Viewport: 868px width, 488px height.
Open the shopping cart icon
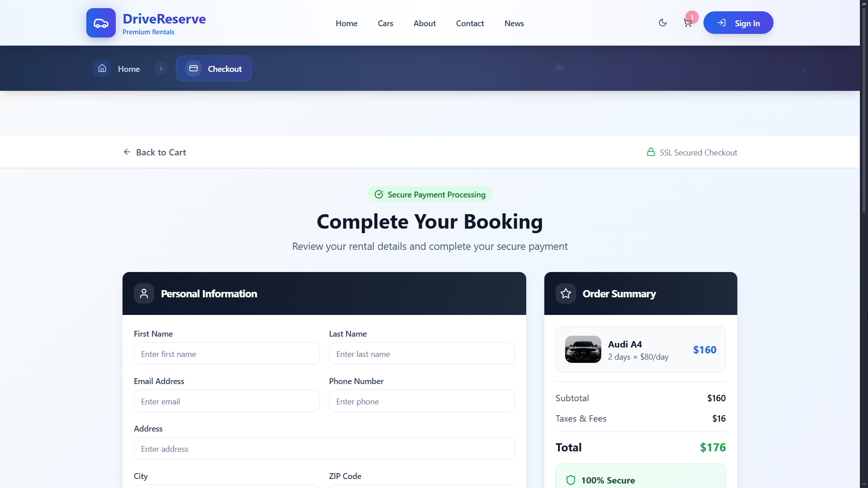pyautogui.click(x=688, y=23)
